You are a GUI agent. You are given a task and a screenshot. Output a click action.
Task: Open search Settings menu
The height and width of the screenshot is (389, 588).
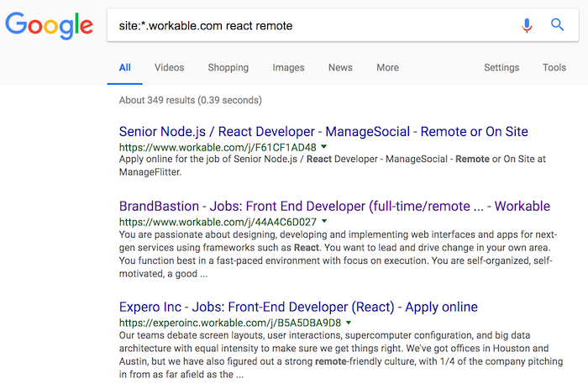coord(501,67)
